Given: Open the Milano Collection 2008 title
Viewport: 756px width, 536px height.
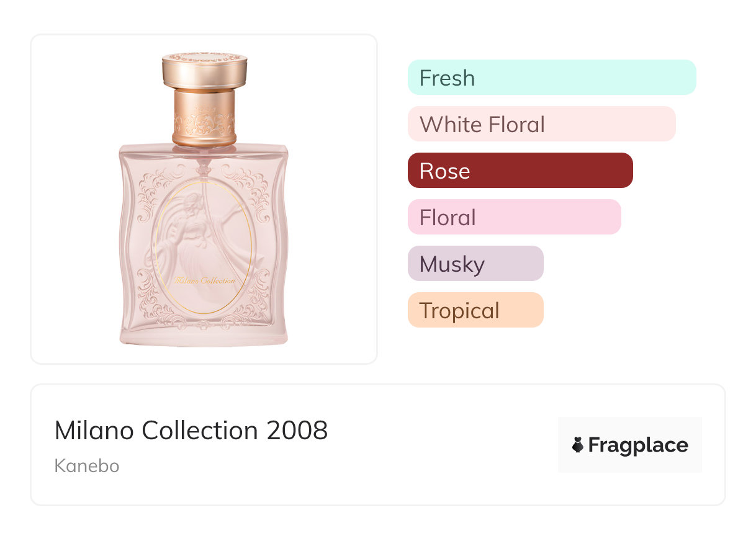Looking at the screenshot, I should [191, 431].
